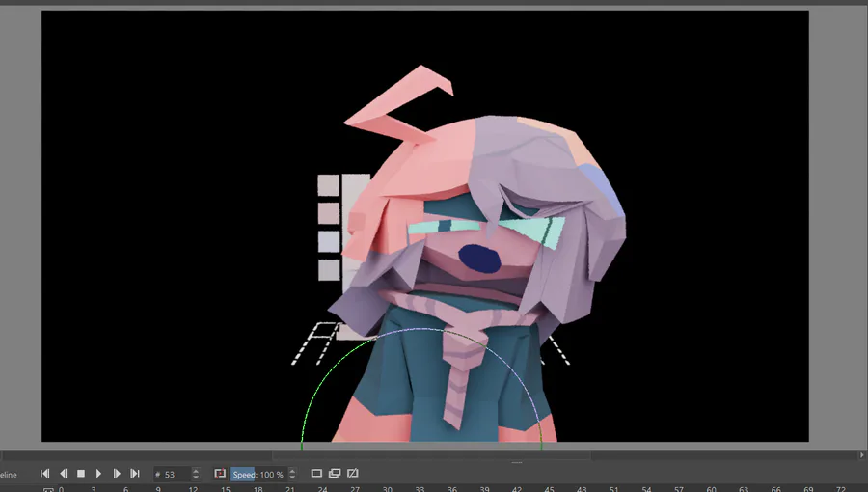868x492 pixels.
Task: Select frame 60 on the timeline ruler
Action: 712,489
